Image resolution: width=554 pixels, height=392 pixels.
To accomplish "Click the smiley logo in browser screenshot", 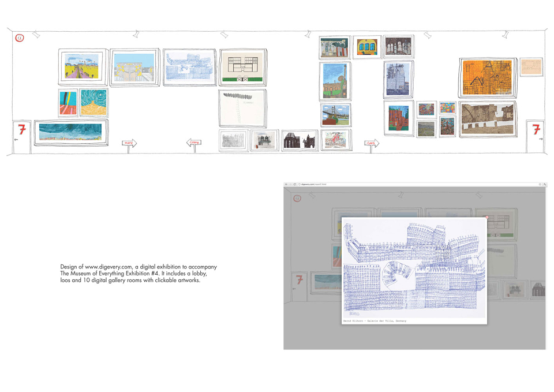I will [x=297, y=198].
